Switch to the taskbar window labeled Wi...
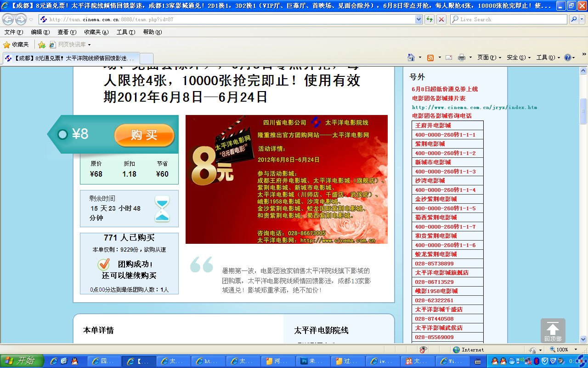588x368 pixels. tap(453, 361)
